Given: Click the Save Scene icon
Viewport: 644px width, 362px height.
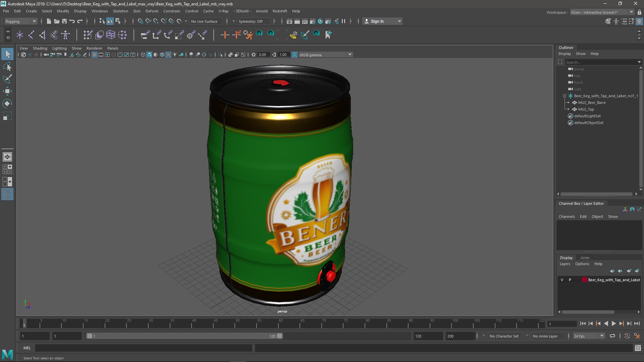Looking at the screenshot, I should click(x=64, y=21).
